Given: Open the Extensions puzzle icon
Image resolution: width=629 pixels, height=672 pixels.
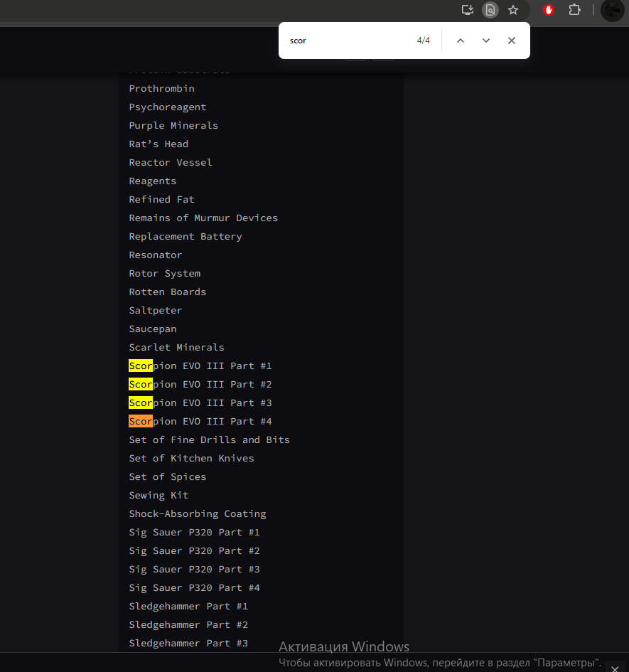Looking at the screenshot, I should (x=574, y=10).
